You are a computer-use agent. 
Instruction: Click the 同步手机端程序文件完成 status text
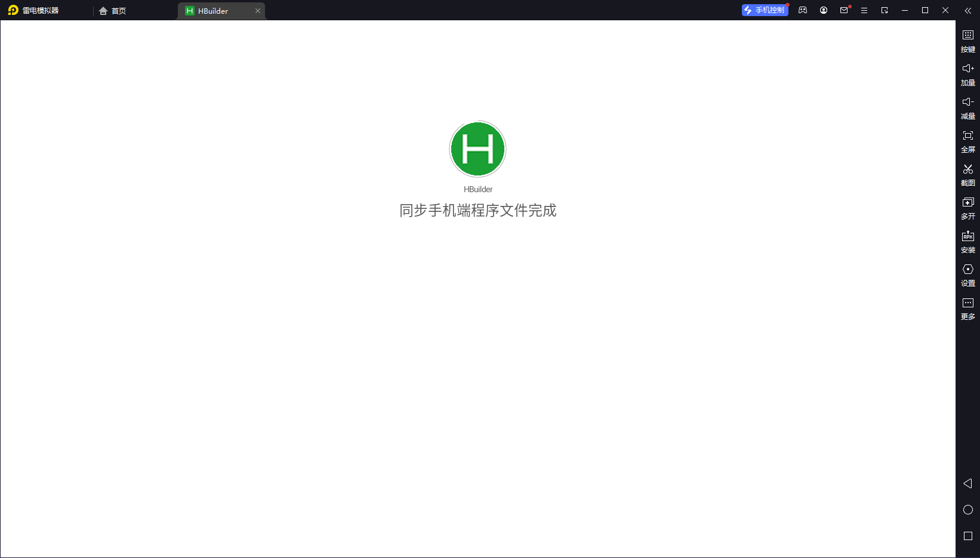[478, 210]
